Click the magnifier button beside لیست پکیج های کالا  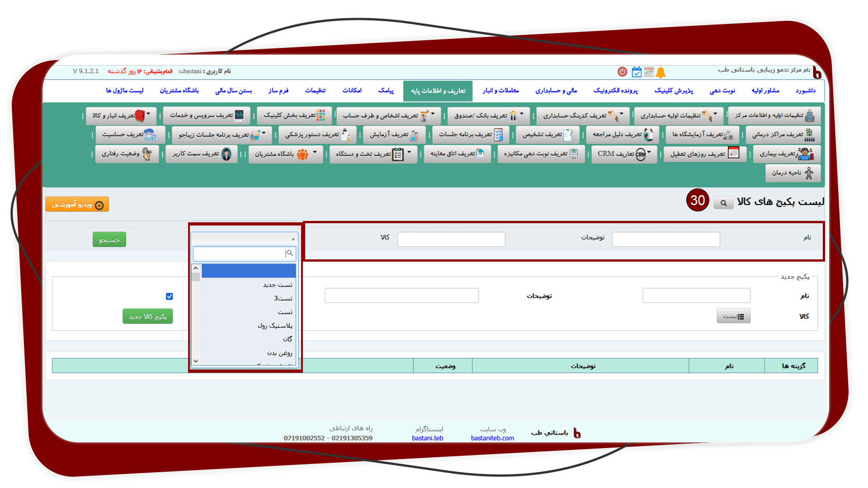[x=723, y=203]
